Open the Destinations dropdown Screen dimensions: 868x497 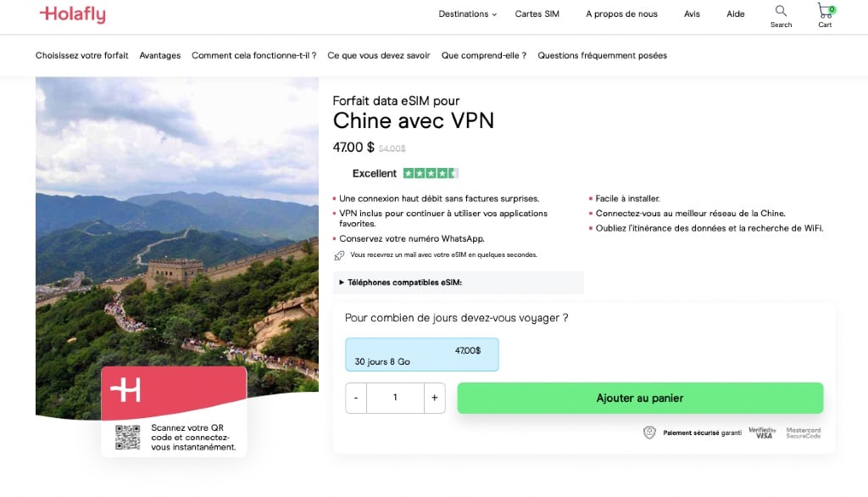463,14
